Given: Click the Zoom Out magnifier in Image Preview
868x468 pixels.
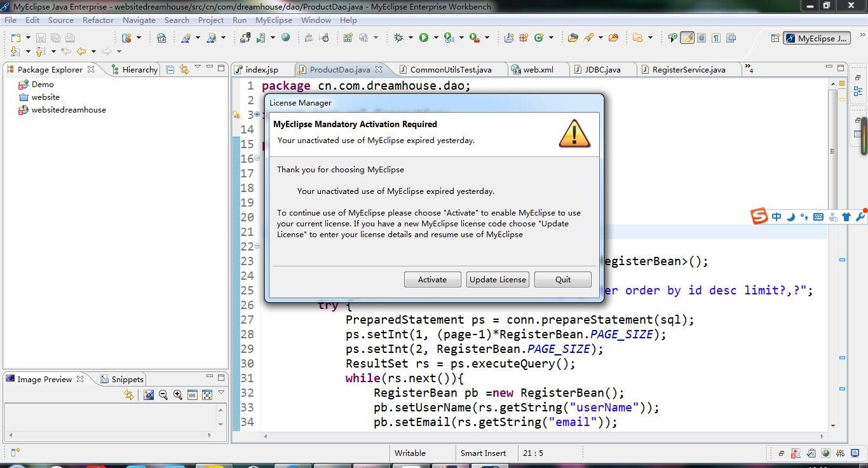Looking at the screenshot, I should point(163,396).
